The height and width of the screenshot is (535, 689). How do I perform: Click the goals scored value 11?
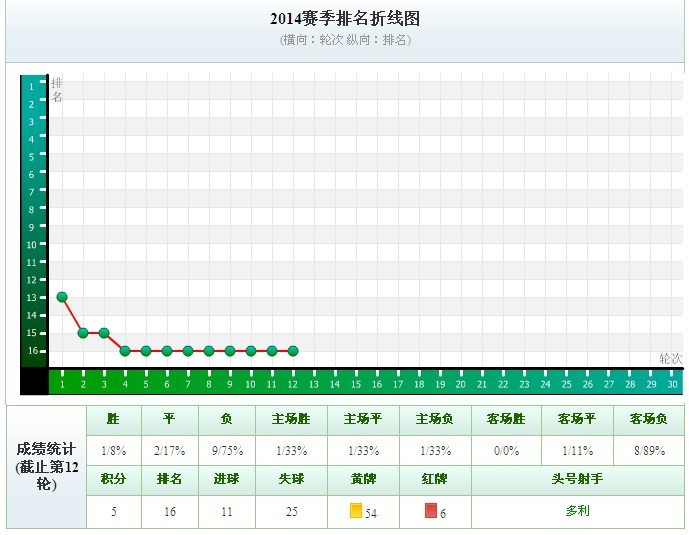pos(227,512)
